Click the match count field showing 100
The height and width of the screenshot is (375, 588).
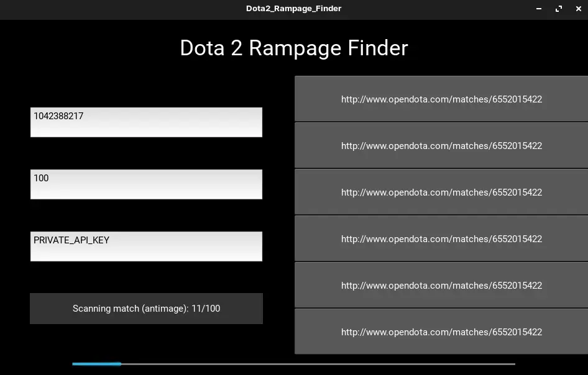coord(146,184)
